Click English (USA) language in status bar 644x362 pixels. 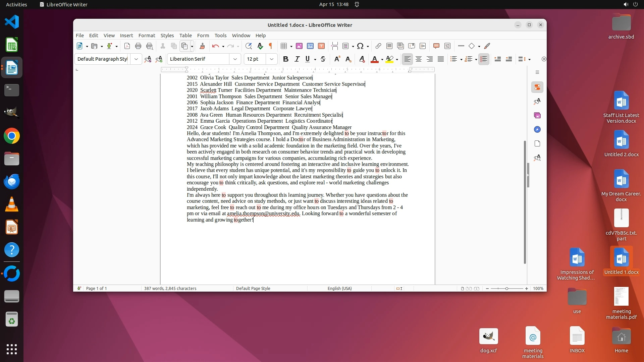click(x=339, y=289)
